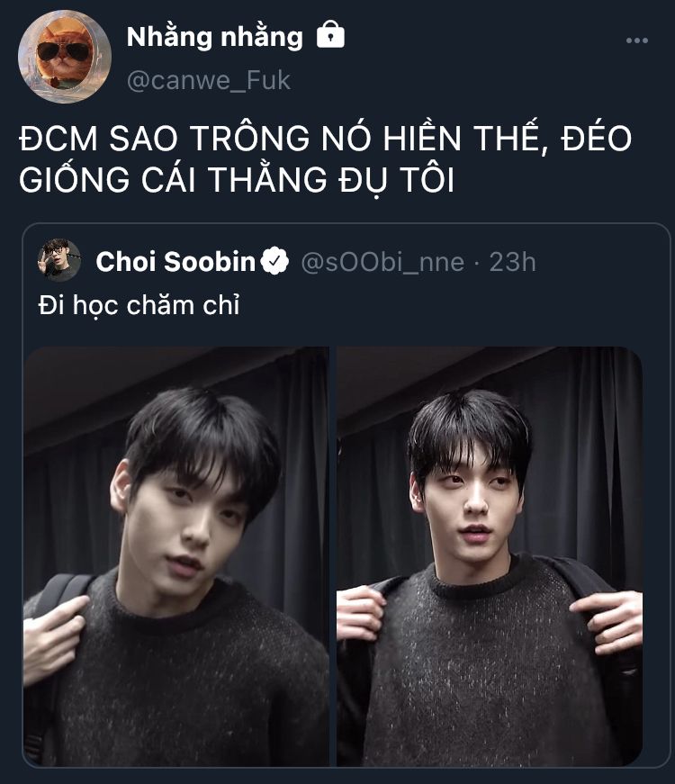The width and height of the screenshot is (675, 784).
Task: Click the padlock icon beside Nhằng nhằng
Action: tap(330, 34)
